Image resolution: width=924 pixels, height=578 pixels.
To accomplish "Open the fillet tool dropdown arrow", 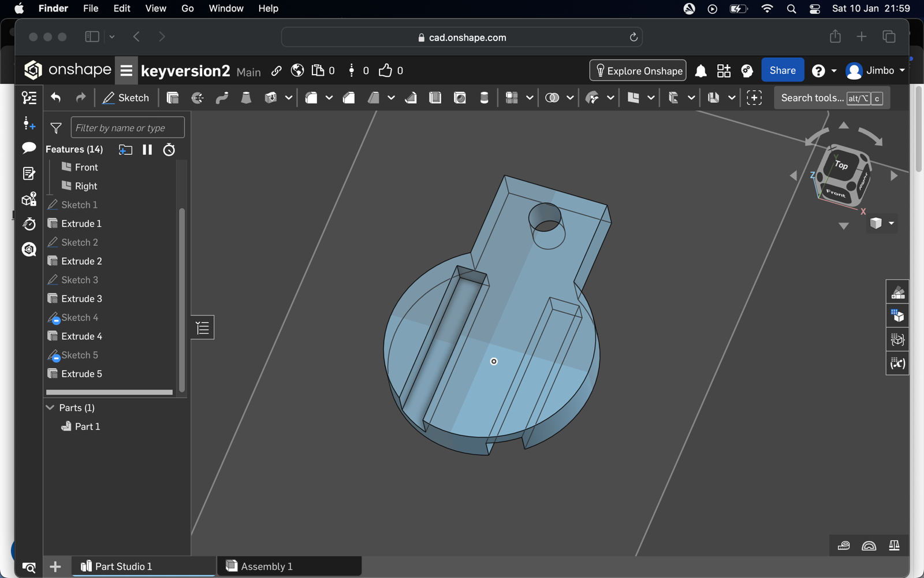I will point(329,98).
